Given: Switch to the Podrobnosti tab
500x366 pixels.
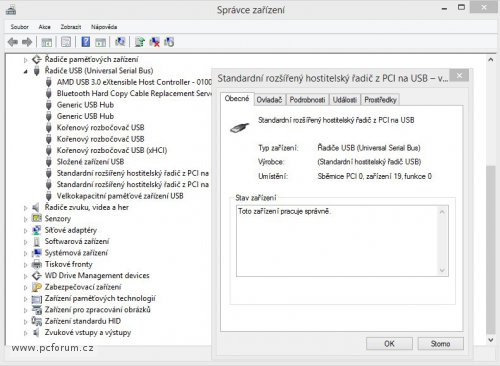Looking at the screenshot, I should [307, 100].
